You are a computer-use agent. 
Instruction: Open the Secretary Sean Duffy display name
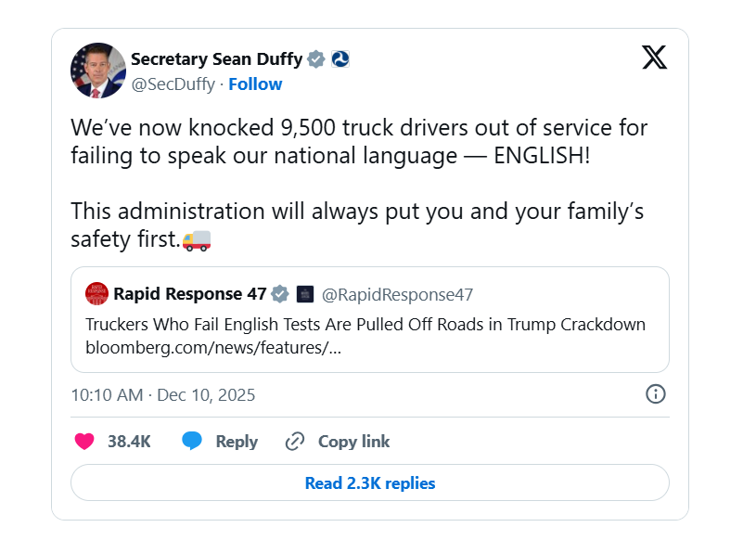[216, 59]
